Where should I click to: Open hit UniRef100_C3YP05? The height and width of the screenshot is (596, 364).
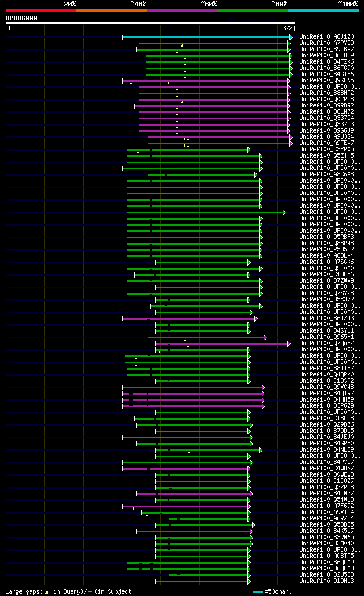point(326,150)
